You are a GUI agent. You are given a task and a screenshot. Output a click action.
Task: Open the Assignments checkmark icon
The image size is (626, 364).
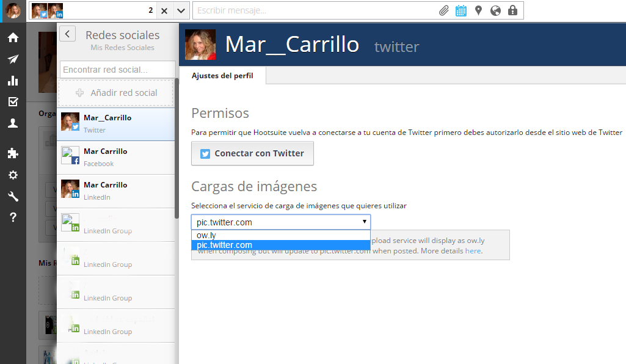point(13,102)
